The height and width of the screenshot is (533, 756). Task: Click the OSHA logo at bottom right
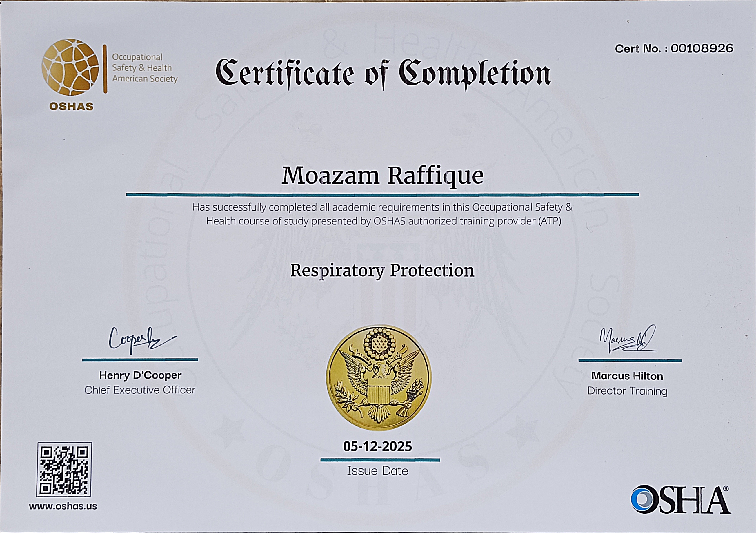tap(681, 499)
